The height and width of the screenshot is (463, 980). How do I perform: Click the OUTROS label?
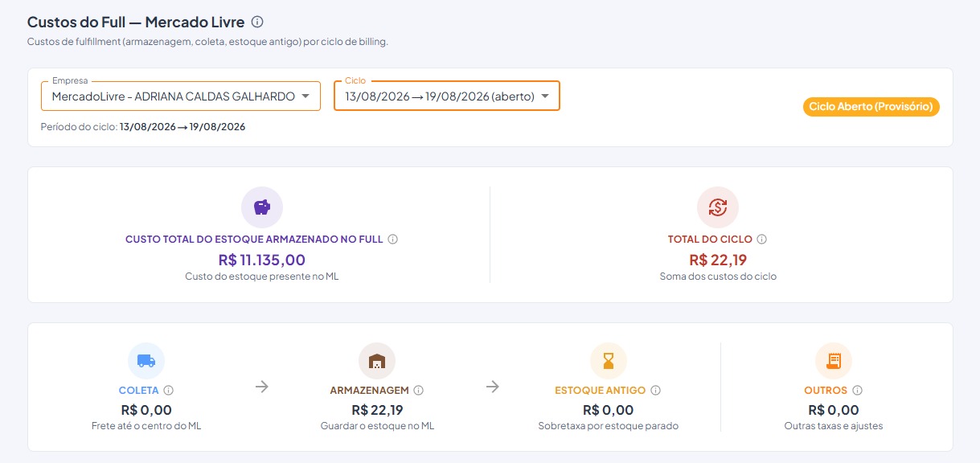826,391
